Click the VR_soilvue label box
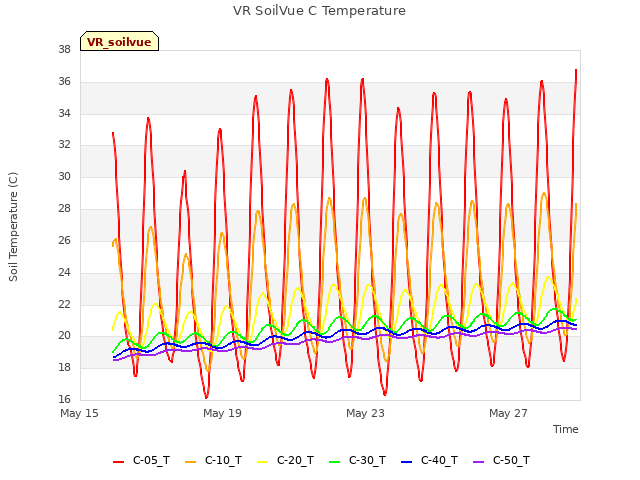The width and height of the screenshot is (640, 480). [119, 41]
